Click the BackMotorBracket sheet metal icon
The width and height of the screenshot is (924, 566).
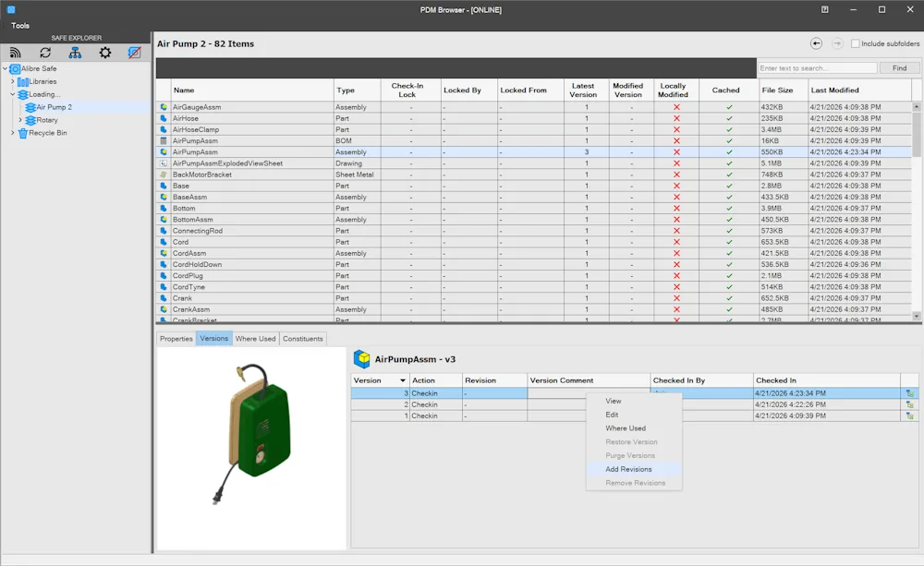(x=164, y=175)
